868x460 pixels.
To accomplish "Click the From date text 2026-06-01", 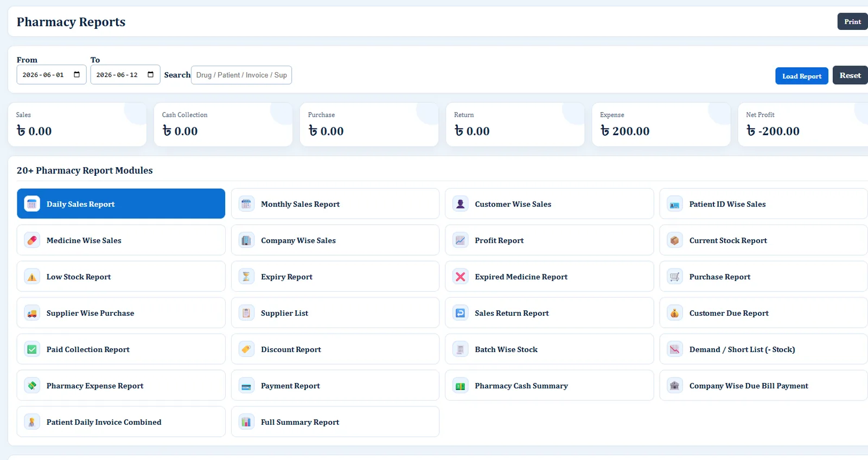I will pos(43,75).
